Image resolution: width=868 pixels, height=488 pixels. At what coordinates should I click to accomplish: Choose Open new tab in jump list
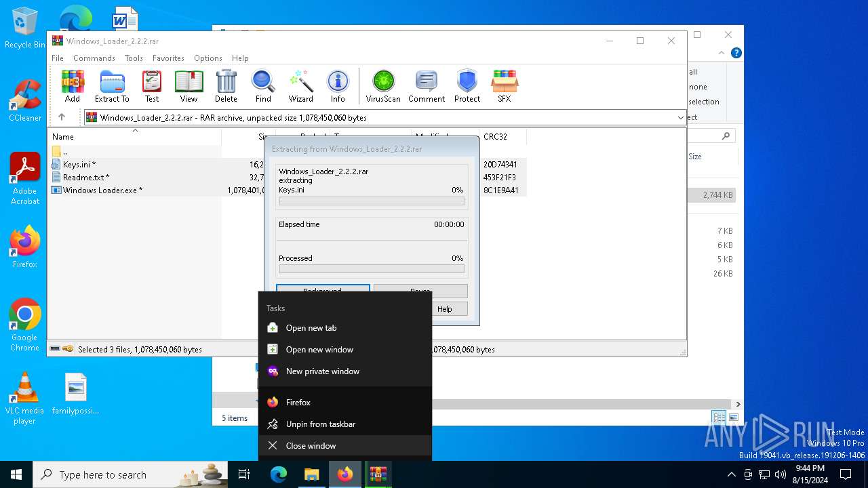coord(345,328)
